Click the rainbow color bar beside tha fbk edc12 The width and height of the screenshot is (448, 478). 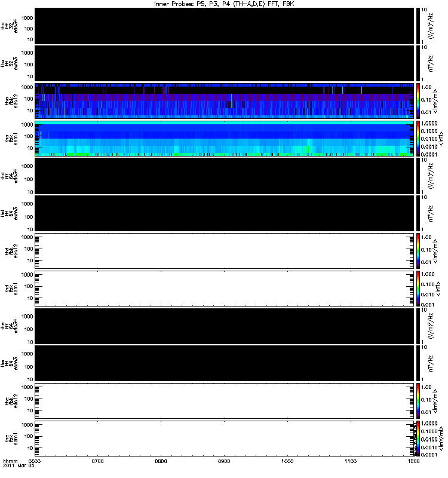point(418,101)
